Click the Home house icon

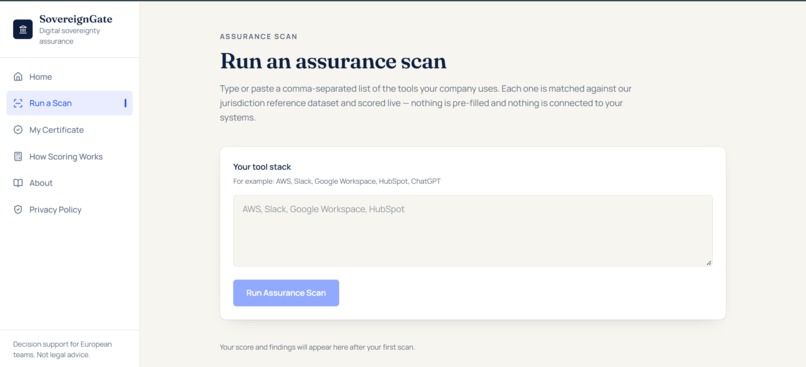pyautogui.click(x=18, y=77)
